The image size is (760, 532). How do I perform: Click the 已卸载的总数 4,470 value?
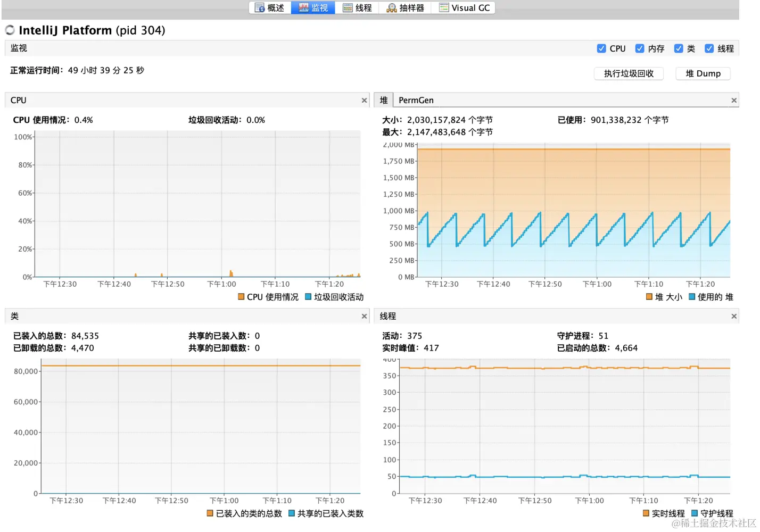(82, 348)
